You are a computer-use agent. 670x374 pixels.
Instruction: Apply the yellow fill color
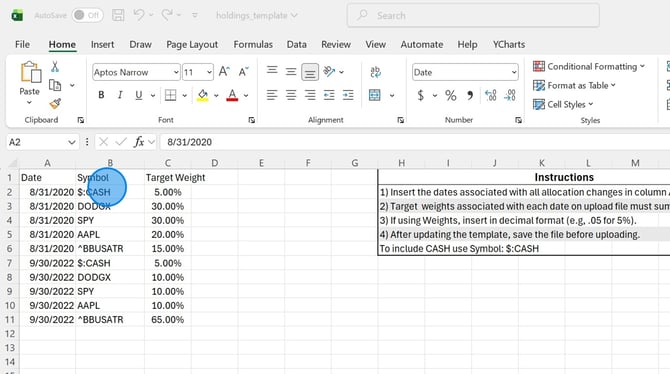[x=203, y=95]
